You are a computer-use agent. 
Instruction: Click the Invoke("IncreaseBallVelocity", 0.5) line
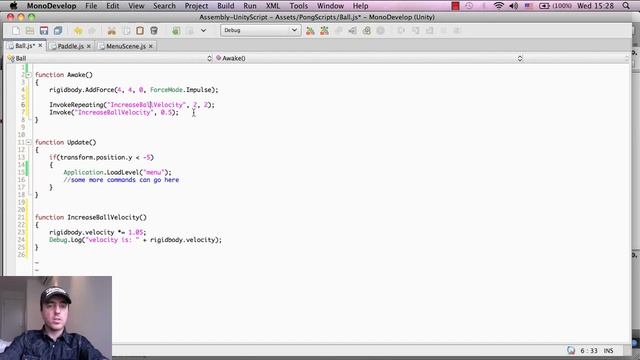point(114,112)
